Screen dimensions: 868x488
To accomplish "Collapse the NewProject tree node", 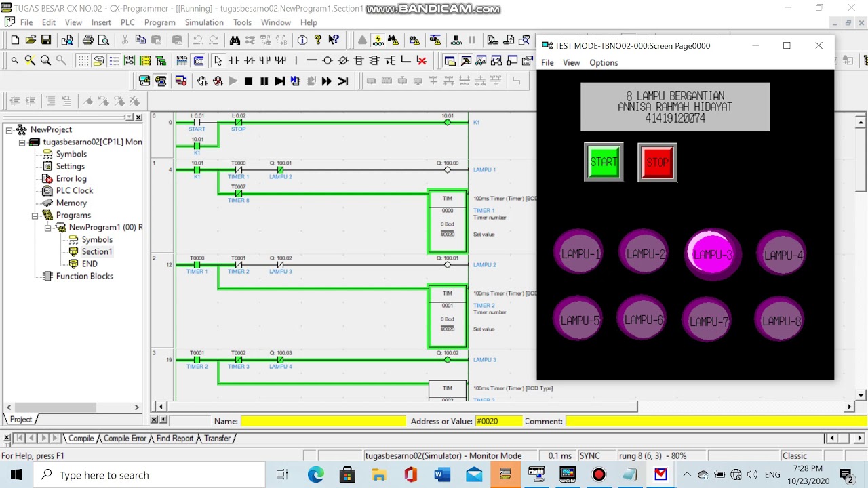I will 9,129.
